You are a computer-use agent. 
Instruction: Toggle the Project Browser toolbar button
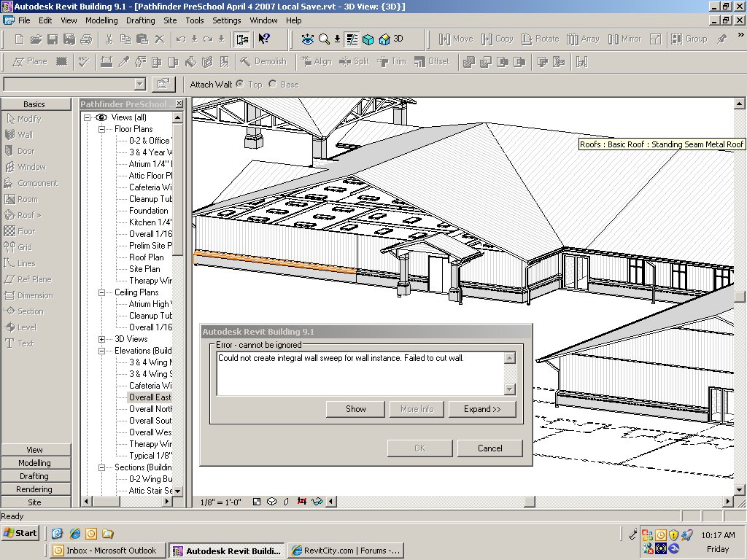[242, 39]
